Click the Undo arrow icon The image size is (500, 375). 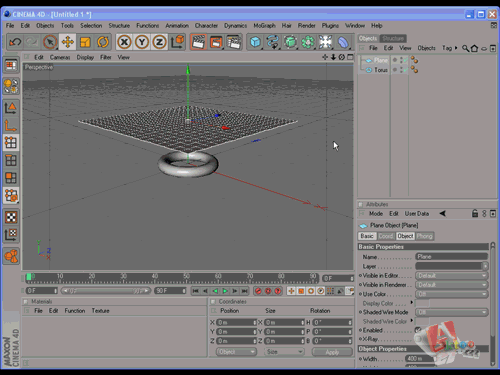pyautogui.click(x=15, y=42)
